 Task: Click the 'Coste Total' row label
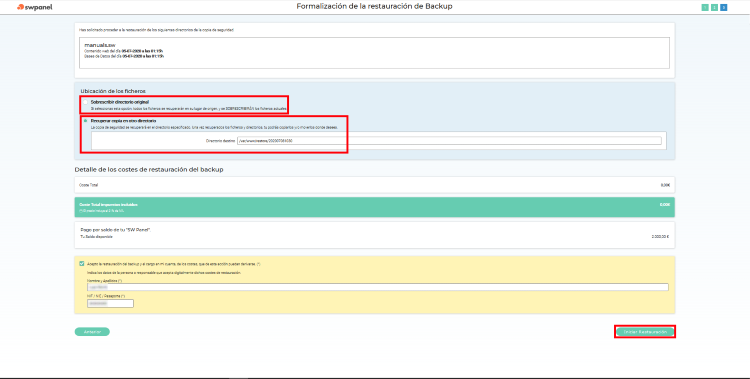(88, 185)
